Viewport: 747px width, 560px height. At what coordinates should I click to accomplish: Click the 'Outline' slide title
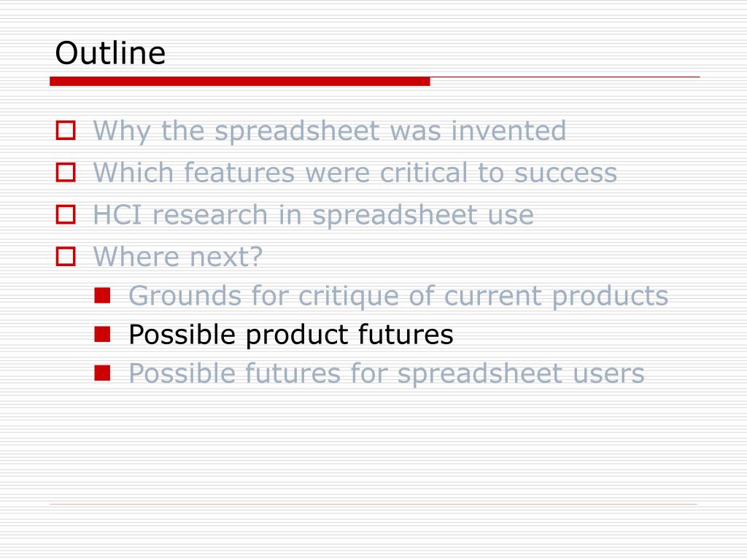point(111,52)
